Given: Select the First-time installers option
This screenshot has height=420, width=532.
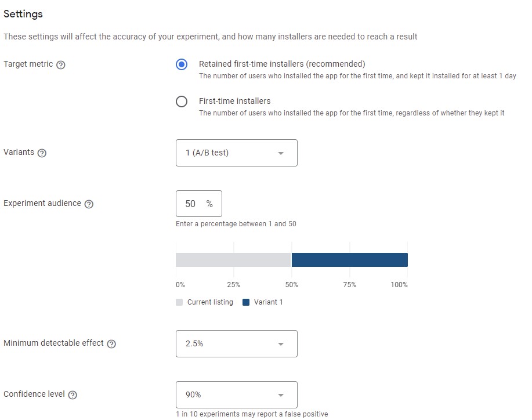Looking at the screenshot, I should point(182,101).
